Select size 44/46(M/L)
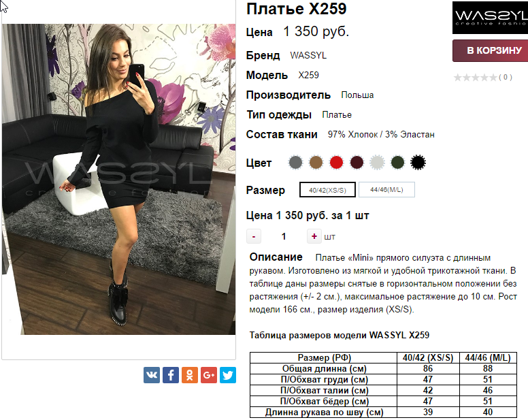The height and width of the screenshot is (420, 528). tap(386, 190)
